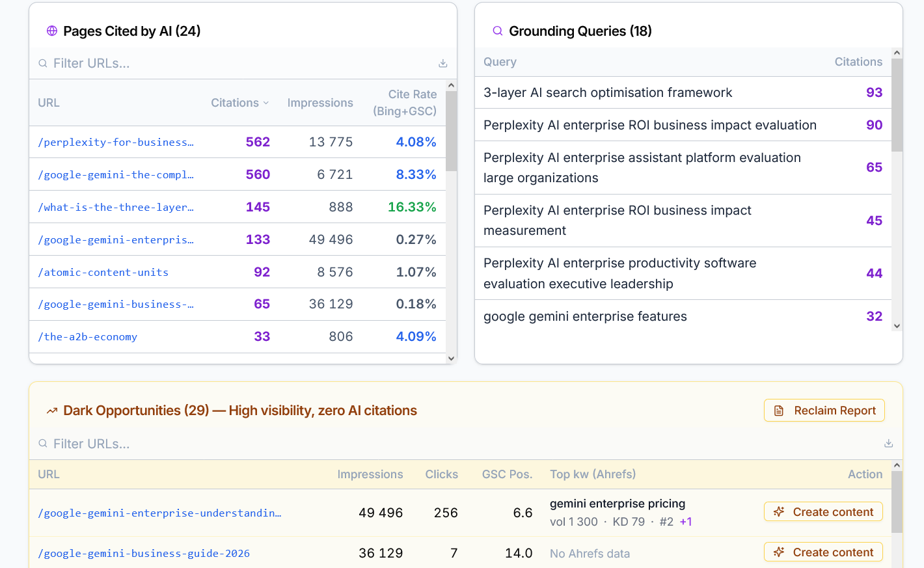Open /google-gemini-enterpris link in Pages Cited
The width and height of the screenshot is (924, 568).
tap(116, 239)
